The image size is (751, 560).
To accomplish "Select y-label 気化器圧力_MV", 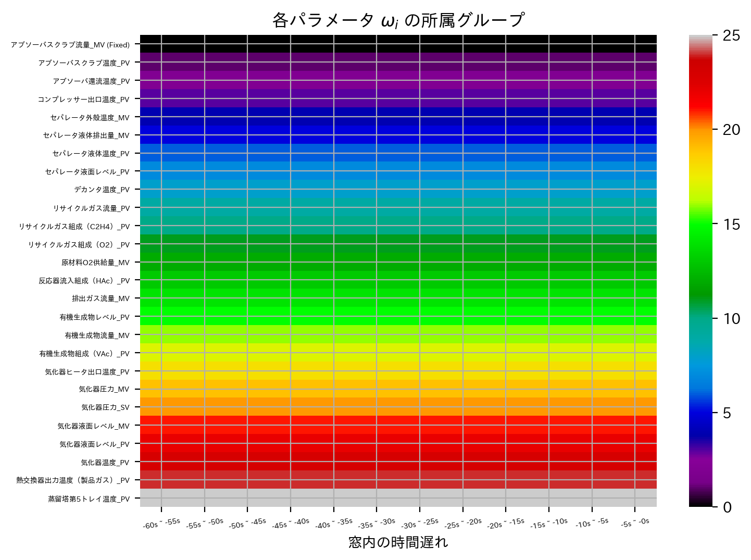I will pyautogui.click(x=104, y=389).
